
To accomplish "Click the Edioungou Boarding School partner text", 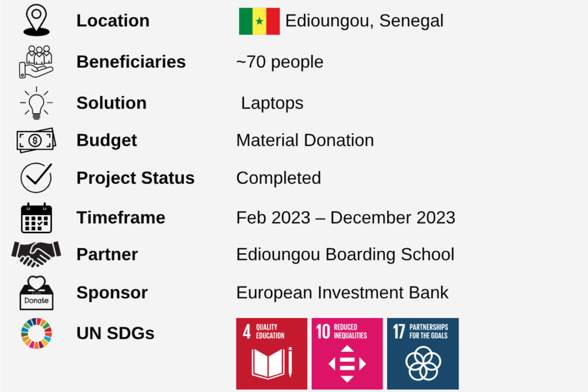I will [345, 254].
